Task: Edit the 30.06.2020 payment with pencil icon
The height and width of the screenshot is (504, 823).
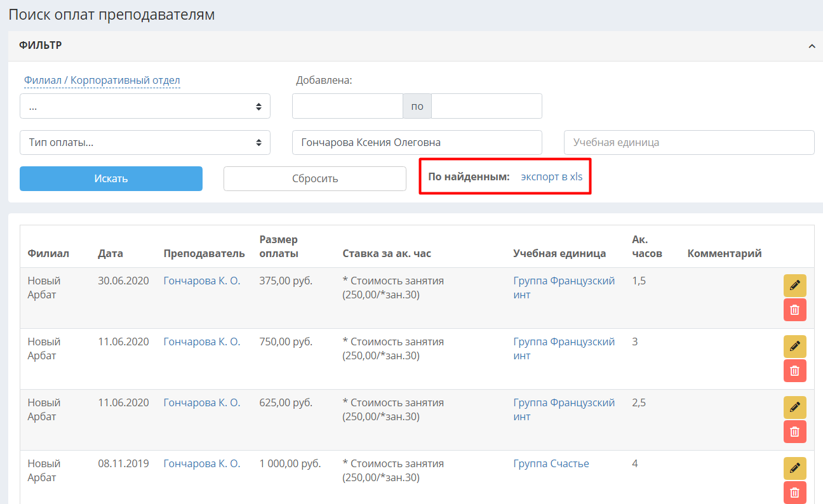Action: (x=794, y=286)
